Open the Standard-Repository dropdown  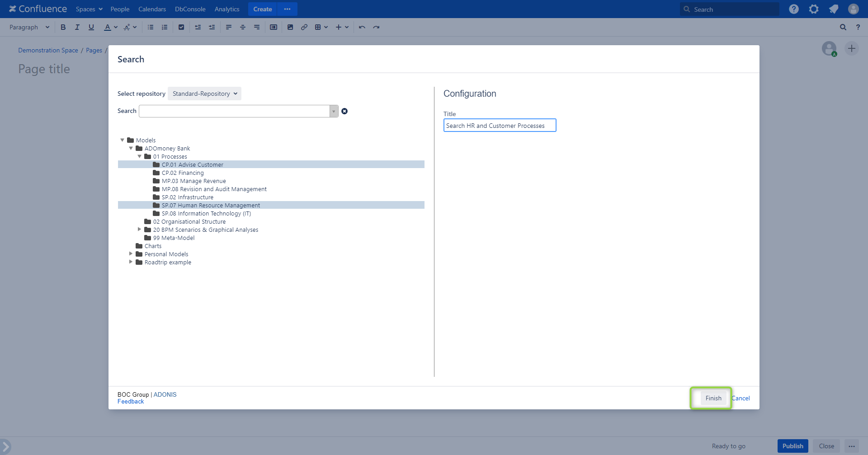coord(204,94)
